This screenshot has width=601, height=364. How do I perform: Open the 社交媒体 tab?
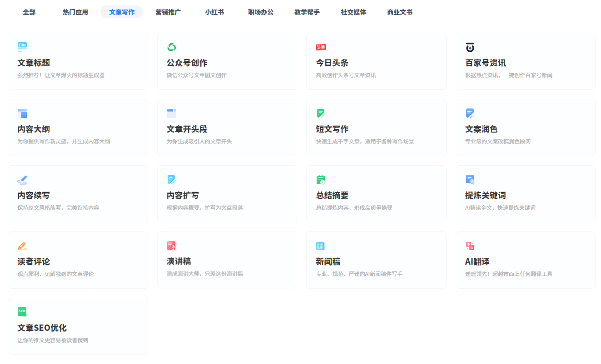click(353, 12)
